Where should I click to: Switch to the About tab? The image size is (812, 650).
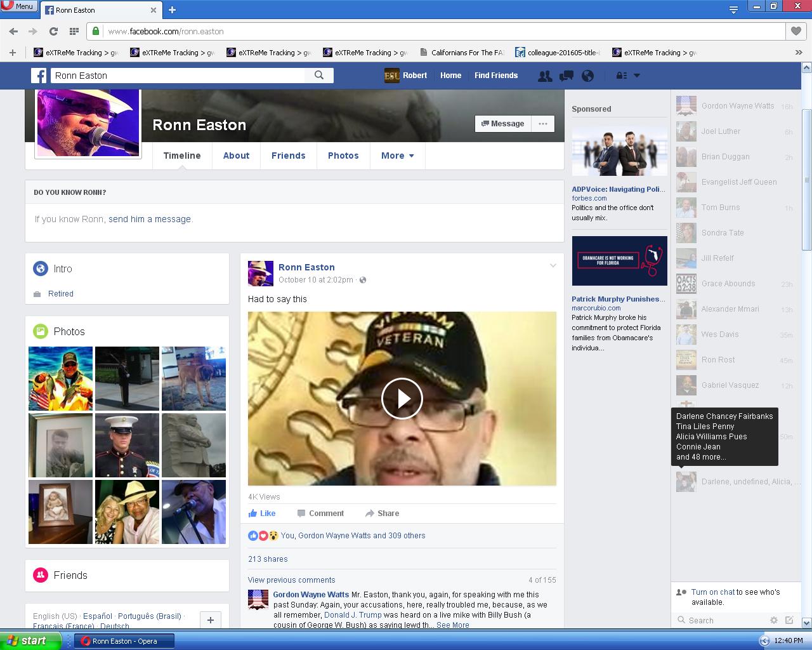[x=236, y=156]
